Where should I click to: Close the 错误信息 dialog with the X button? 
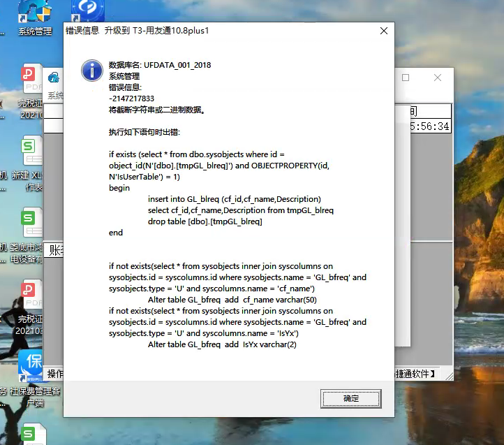[x=384, y=31]
